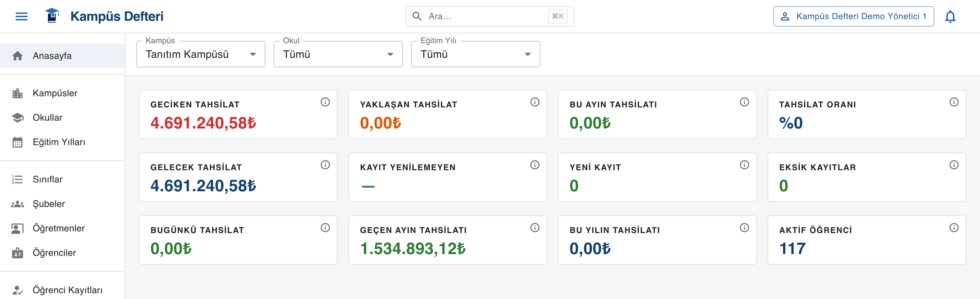Click the Sınıflar list icon
Viewport: 980px width, 299px height.
[17, 179]
